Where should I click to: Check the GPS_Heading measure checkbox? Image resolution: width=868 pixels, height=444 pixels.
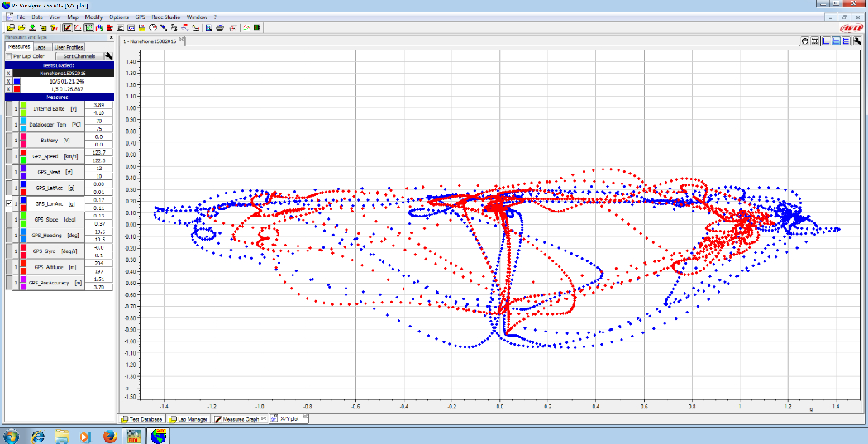tap(8, 236)
